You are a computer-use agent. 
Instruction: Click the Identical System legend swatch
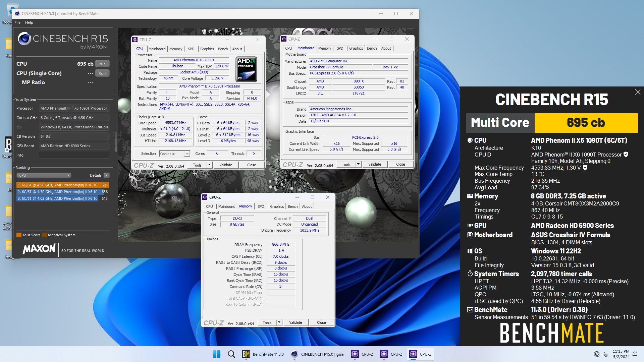coord(44,235)
